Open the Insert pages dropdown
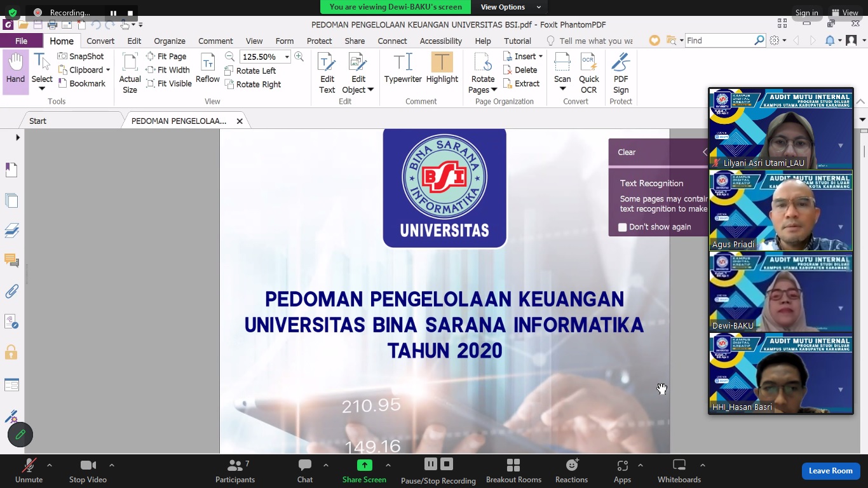The image size is (868, 488). 541,57
